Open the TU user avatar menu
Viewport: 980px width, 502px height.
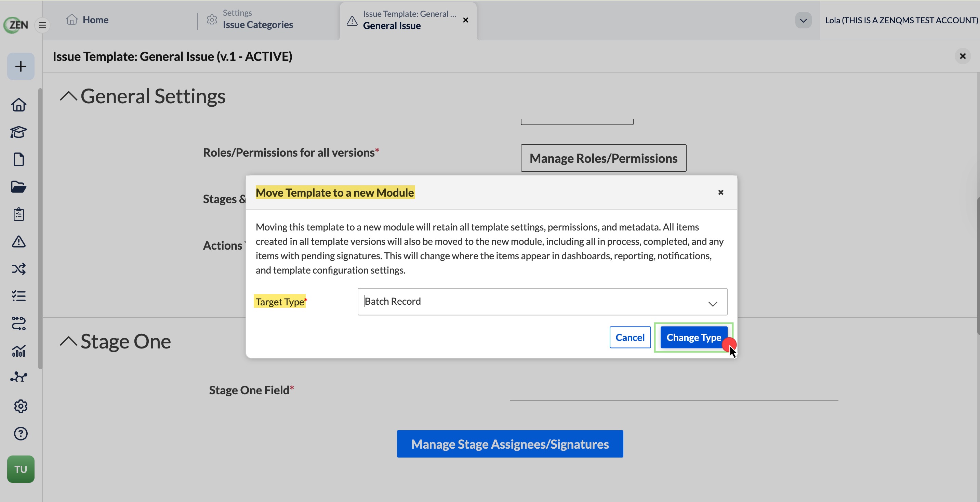pyautogui.click(x=21, y=469)
